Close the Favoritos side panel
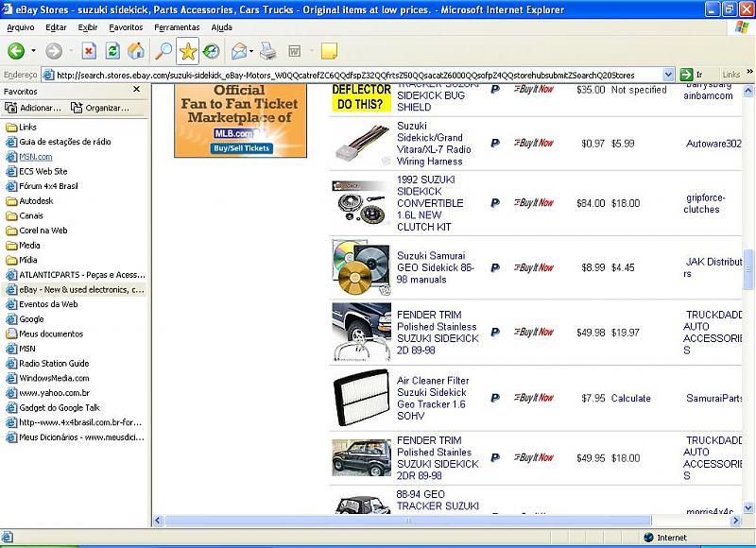This screenshot has width=756, height=548. pyautogui.click(x=136, y=89)
